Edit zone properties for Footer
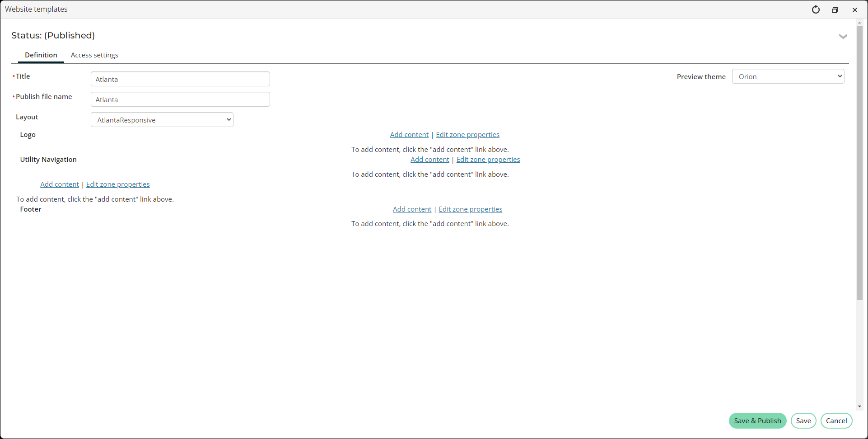Screen dimensions: 868x439 (x=471, y=209)
